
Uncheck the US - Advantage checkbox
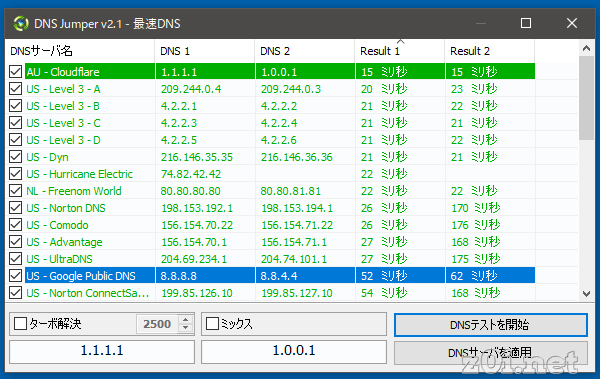click(x=15, y=242)
